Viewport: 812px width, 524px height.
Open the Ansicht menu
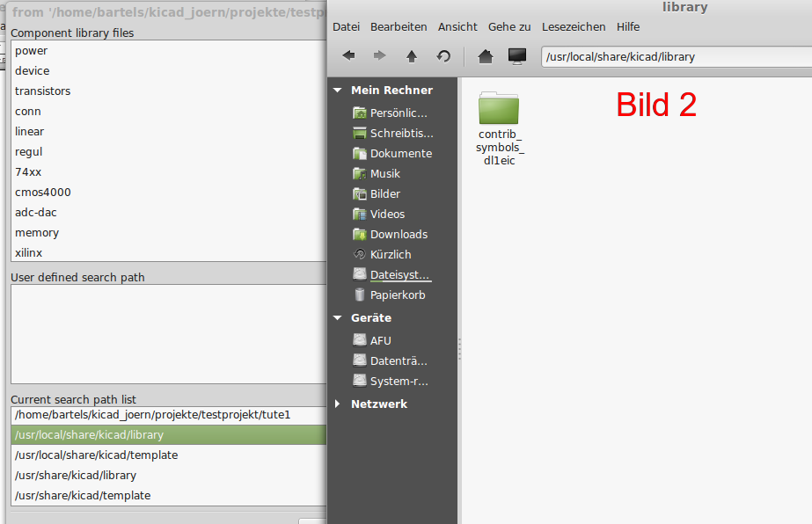point(457,27)
